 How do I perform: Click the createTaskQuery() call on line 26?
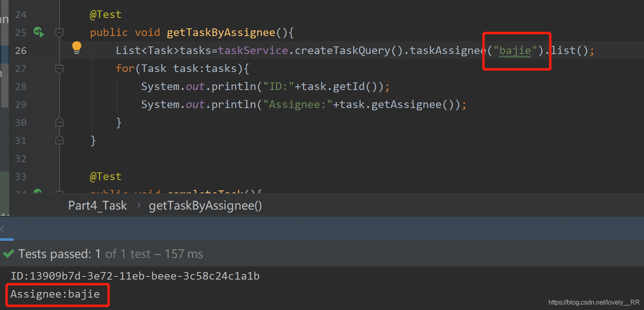(349, 50)
